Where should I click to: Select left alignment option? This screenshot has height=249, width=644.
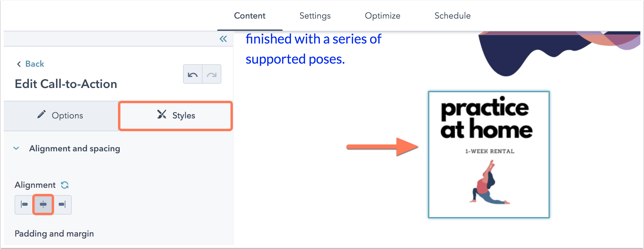24,205
